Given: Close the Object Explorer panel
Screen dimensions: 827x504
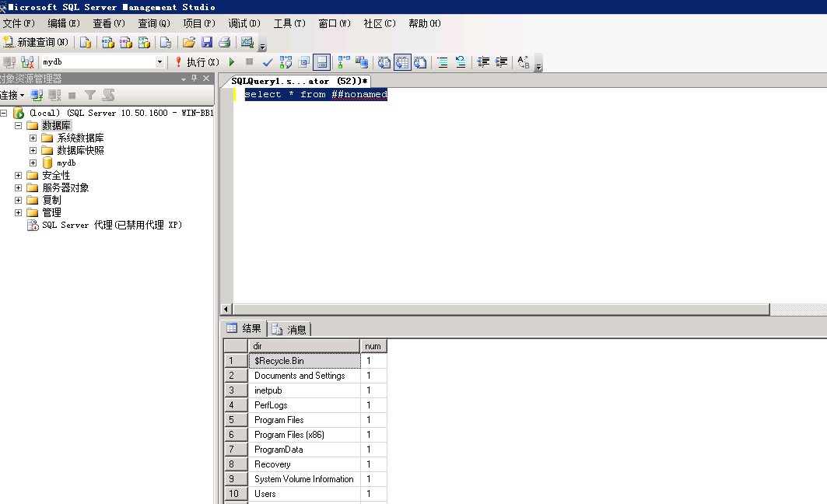Looking at the screenshot, I should 206,79.
